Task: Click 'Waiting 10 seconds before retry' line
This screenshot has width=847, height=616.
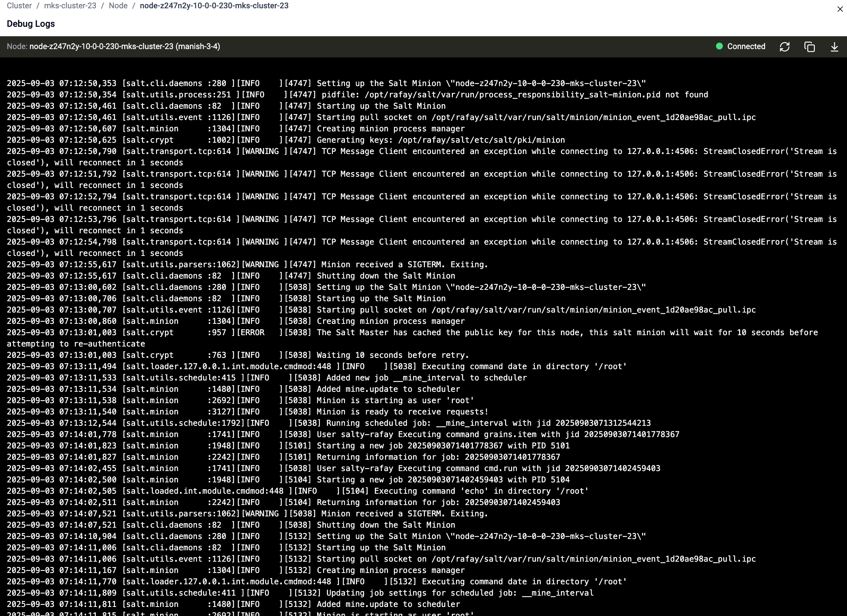Action: 393,355
